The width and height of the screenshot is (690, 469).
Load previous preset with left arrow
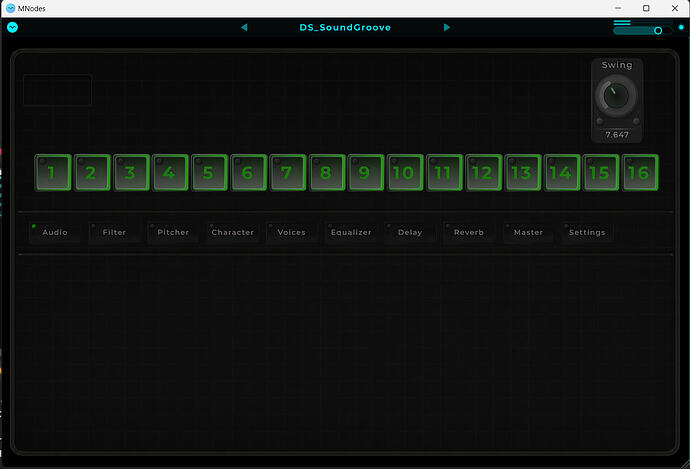pyautogui.click(x=244, y=27)
